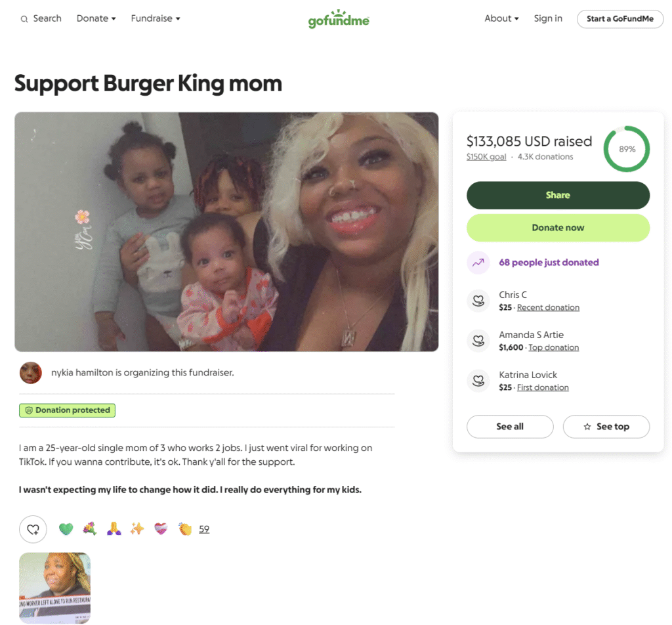Click the Donate now button
Screen dimensions: 672x625
coord(558,228)
